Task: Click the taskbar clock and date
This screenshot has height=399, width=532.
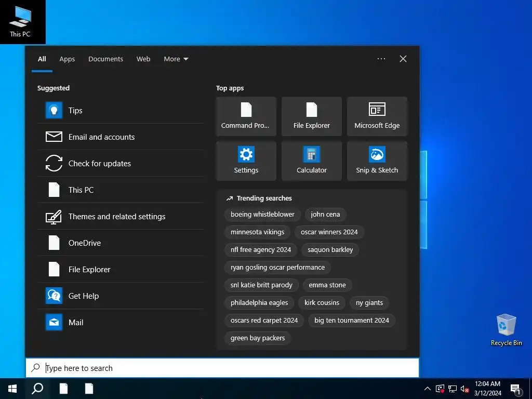Action: pos(487,389)
